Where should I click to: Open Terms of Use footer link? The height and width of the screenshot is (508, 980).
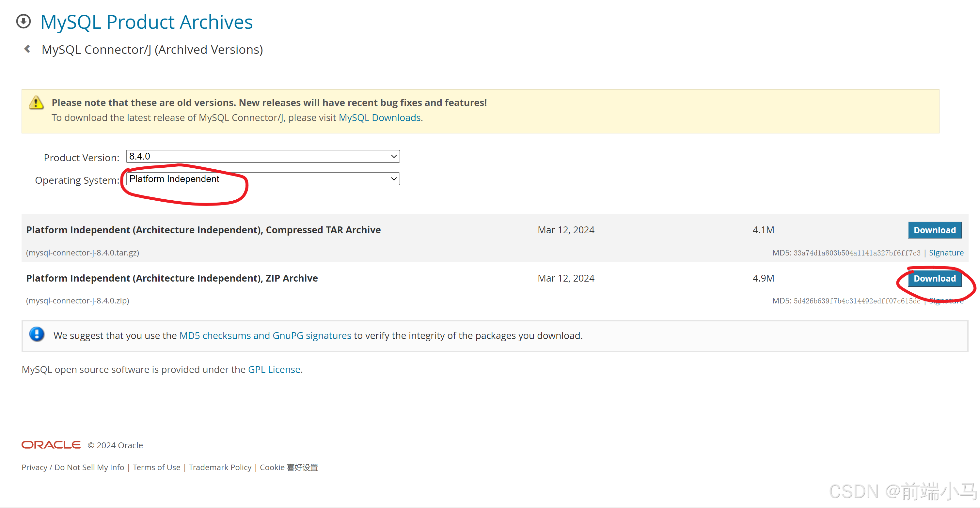tap(156, 467)
